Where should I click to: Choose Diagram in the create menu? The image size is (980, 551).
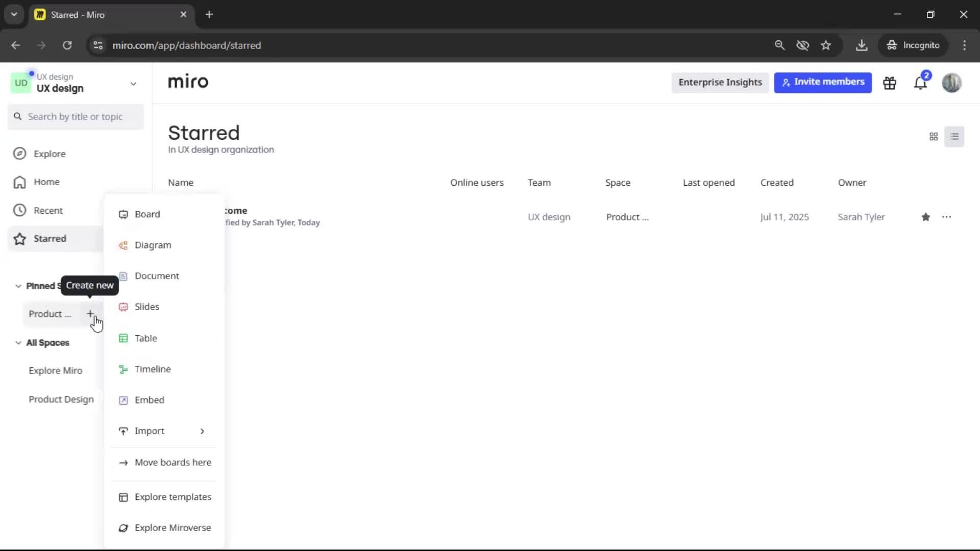pos(164,245)
